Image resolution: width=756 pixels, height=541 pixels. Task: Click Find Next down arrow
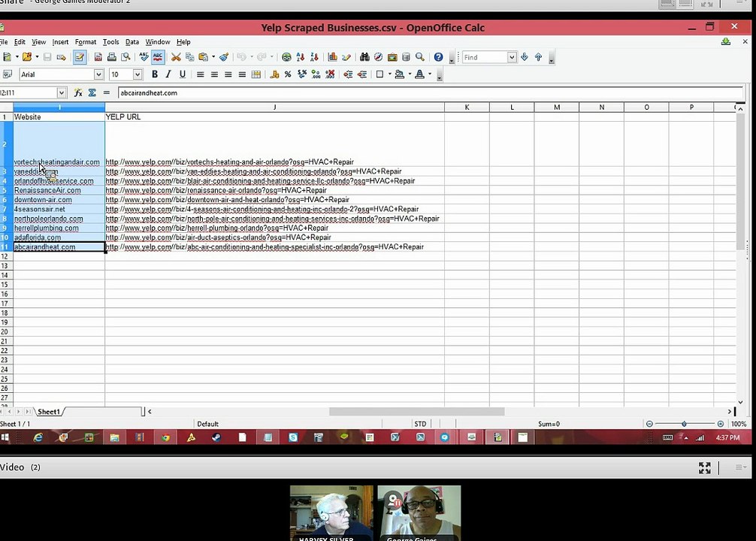click(x=525, y=57)
